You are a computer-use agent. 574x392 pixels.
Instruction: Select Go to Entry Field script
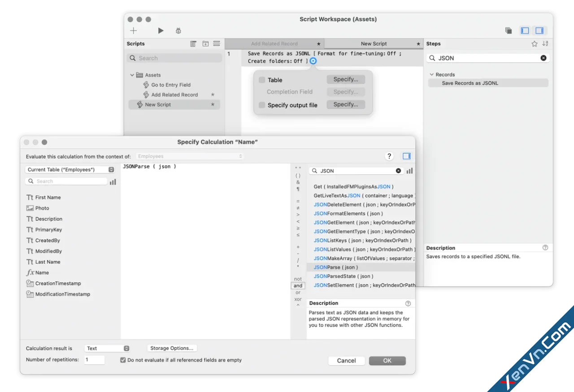[171, 85]
